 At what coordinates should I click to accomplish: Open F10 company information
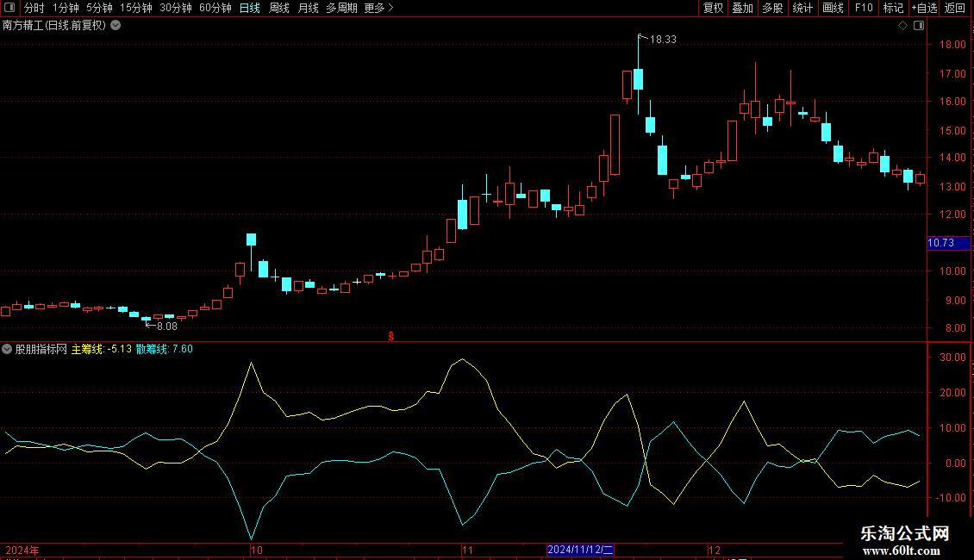(864, 8)
